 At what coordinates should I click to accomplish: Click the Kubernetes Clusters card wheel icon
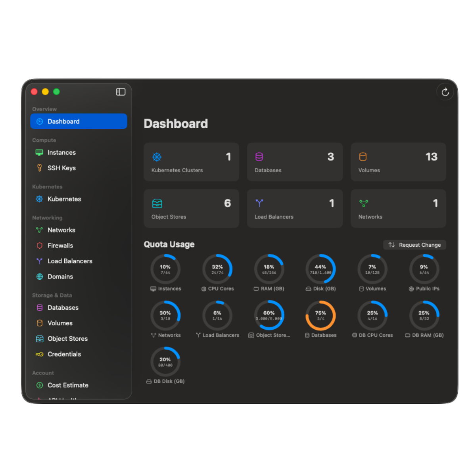coord(157,157)
